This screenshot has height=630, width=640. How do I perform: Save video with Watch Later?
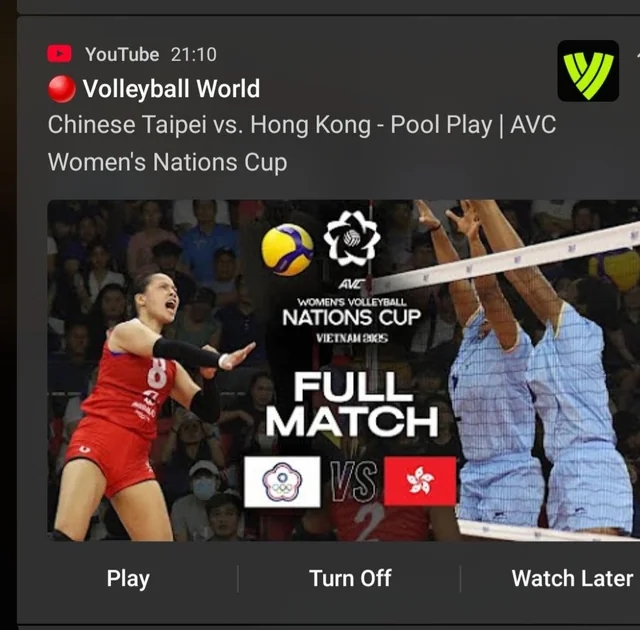[x=572, y=578]
